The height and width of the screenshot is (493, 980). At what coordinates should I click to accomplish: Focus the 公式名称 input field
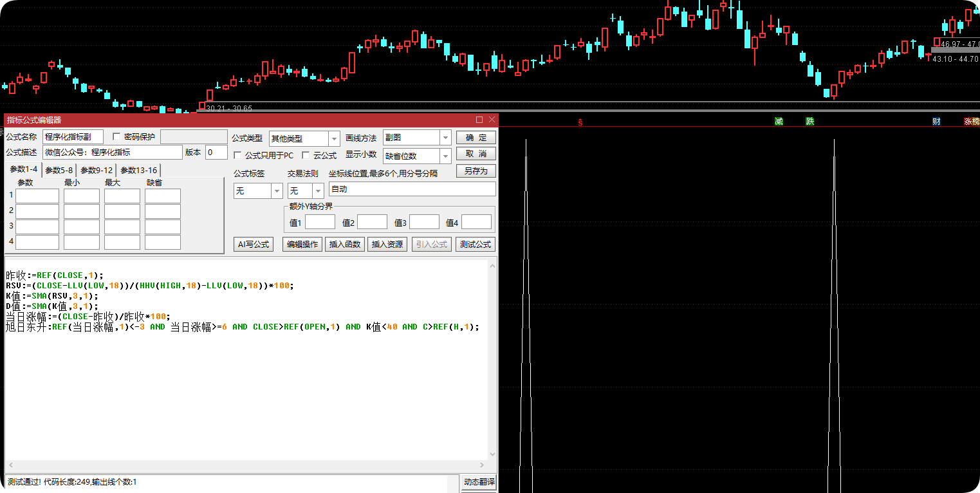pyautogui.click(x=73, y=136)
